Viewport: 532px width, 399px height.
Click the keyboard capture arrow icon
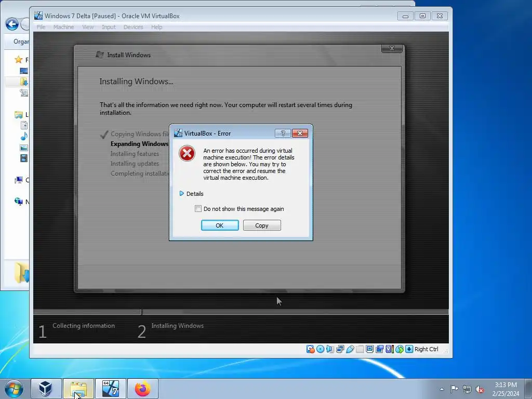point(409,349)
